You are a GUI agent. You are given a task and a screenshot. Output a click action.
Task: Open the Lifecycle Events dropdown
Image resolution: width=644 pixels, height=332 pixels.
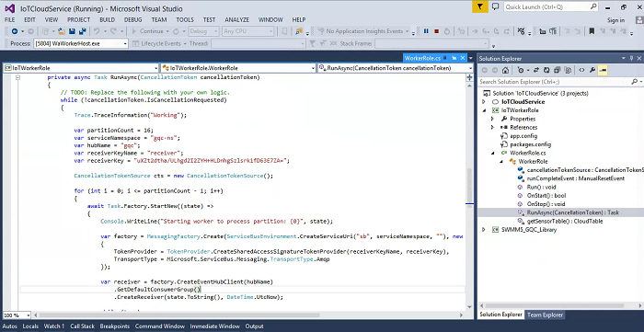click(x=161, y=43)
